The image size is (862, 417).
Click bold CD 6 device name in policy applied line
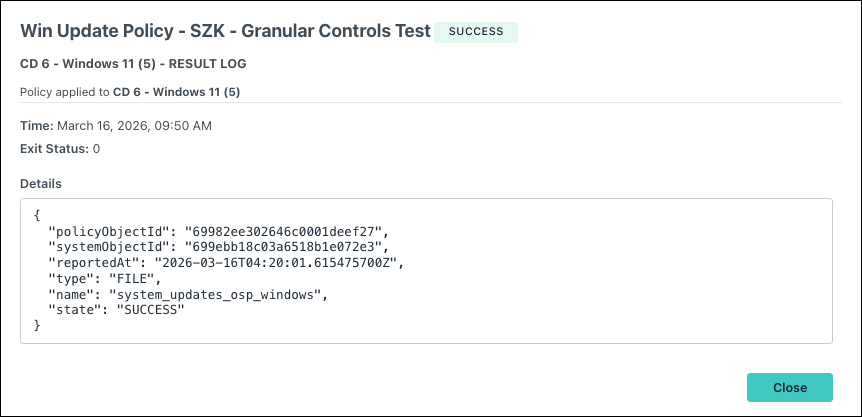coord(176,92)
